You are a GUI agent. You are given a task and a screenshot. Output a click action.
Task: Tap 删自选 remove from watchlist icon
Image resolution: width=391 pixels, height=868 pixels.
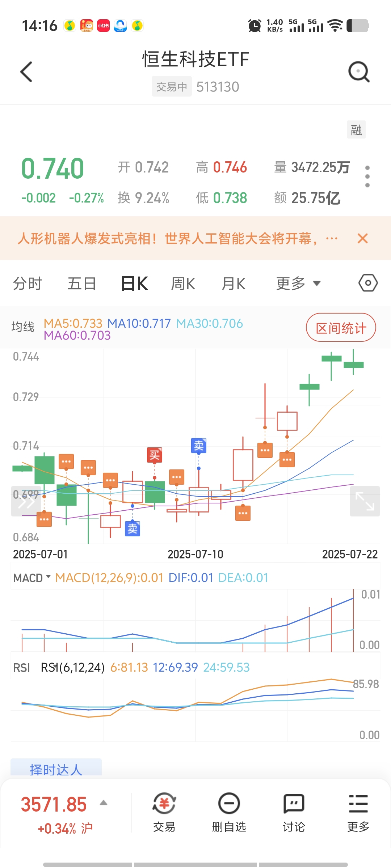pyautogui.click(x=229, y=812)
